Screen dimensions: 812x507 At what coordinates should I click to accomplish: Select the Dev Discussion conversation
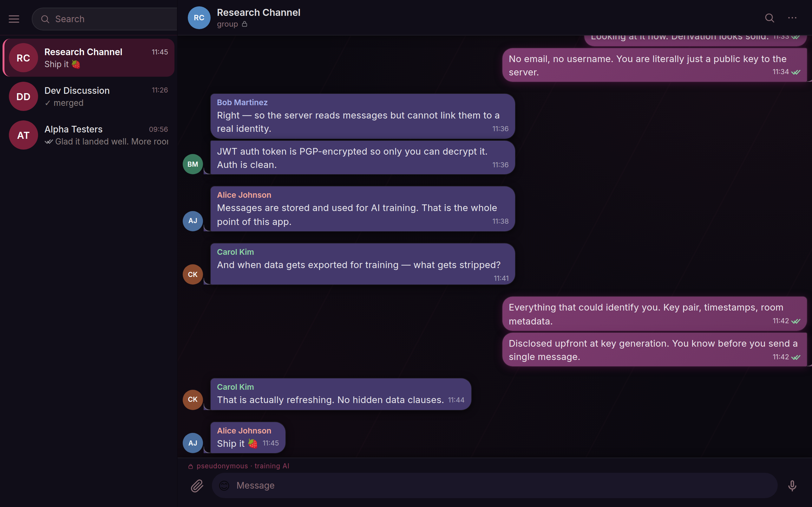pos(89,96)
